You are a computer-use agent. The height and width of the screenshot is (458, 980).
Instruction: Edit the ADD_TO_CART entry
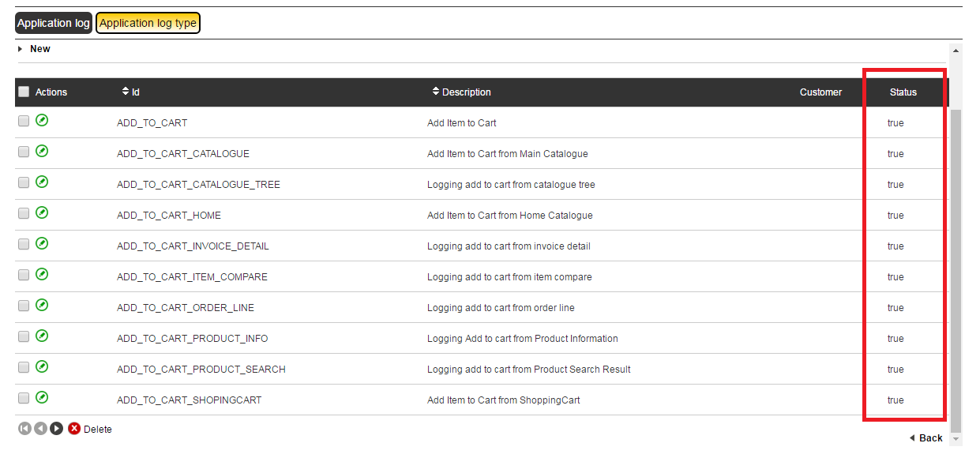click(42, 121)
